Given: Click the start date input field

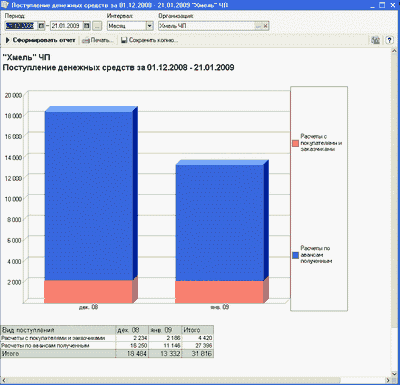Looking at the screenshot, I should click(x=21, y=26).
